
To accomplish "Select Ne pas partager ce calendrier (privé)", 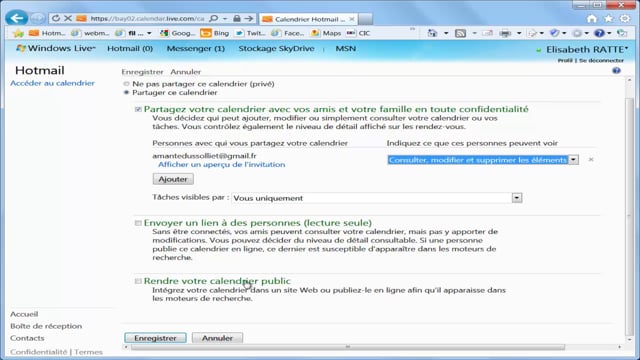I will point(127,84).
